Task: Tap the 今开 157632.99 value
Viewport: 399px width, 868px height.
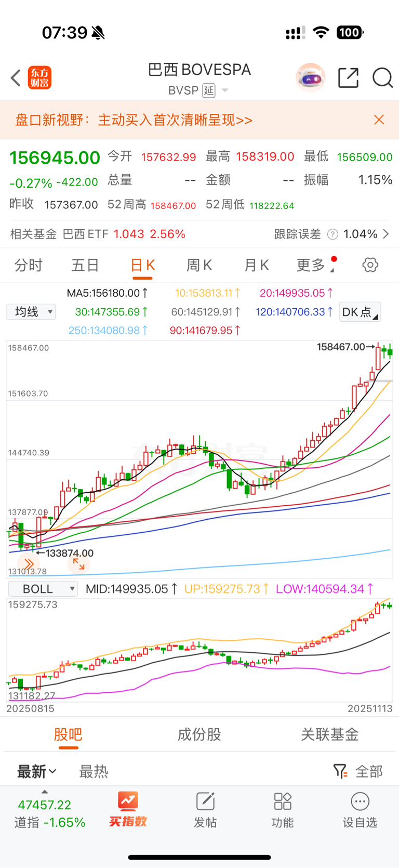Action: [168, 157]
